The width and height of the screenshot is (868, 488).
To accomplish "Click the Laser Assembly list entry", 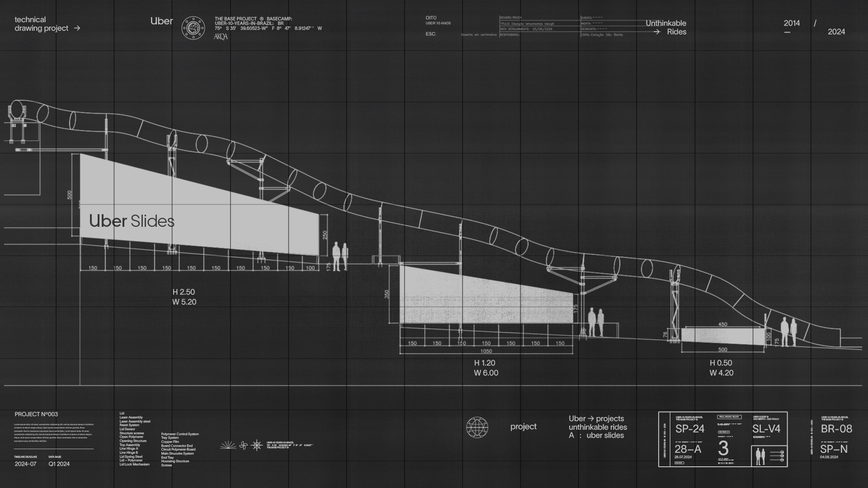I will pyautogui.click(x=131, y=418).
